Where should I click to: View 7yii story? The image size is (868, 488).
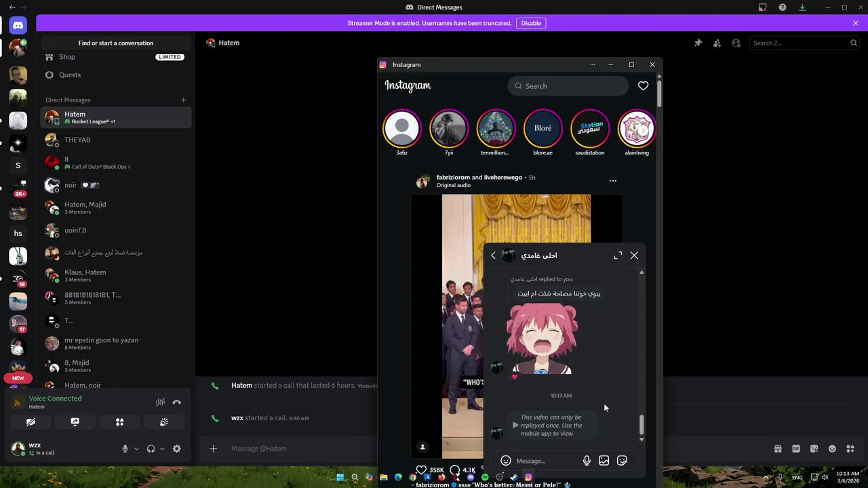point(449,128)
